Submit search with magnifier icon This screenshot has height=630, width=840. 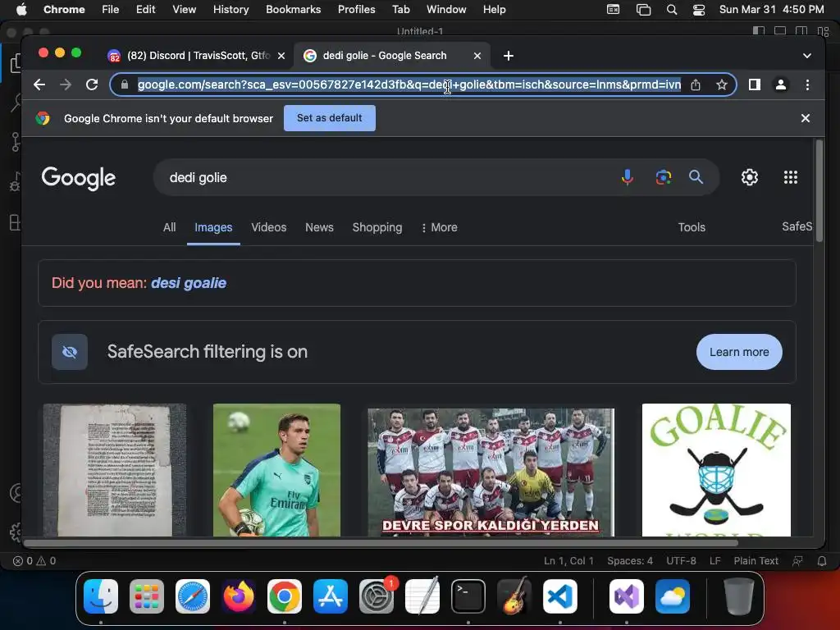tap(696, 177)
